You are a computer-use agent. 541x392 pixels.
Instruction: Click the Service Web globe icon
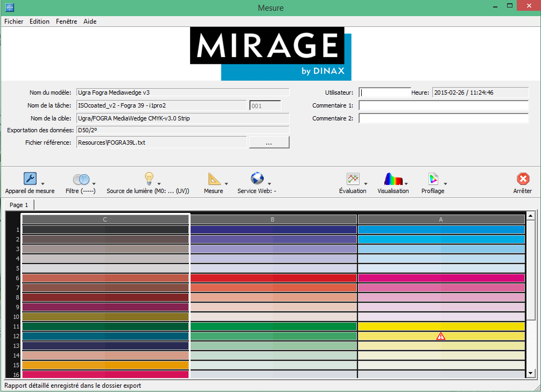[x=257, y=179]
